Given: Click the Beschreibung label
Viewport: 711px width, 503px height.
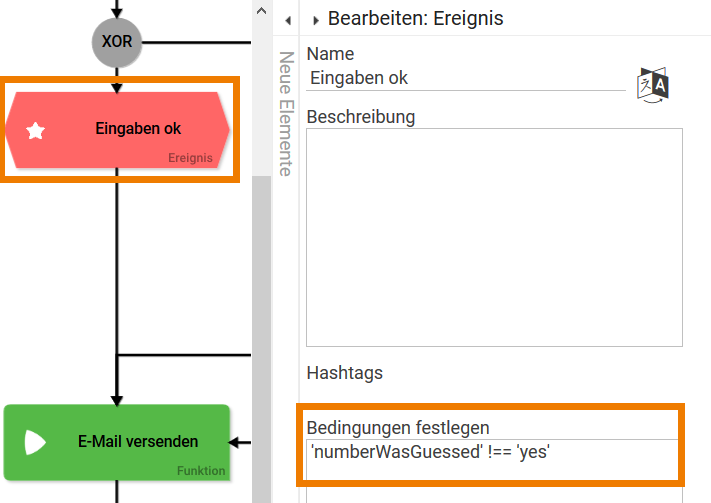Looking at the screenshot, I should [360, 116].
